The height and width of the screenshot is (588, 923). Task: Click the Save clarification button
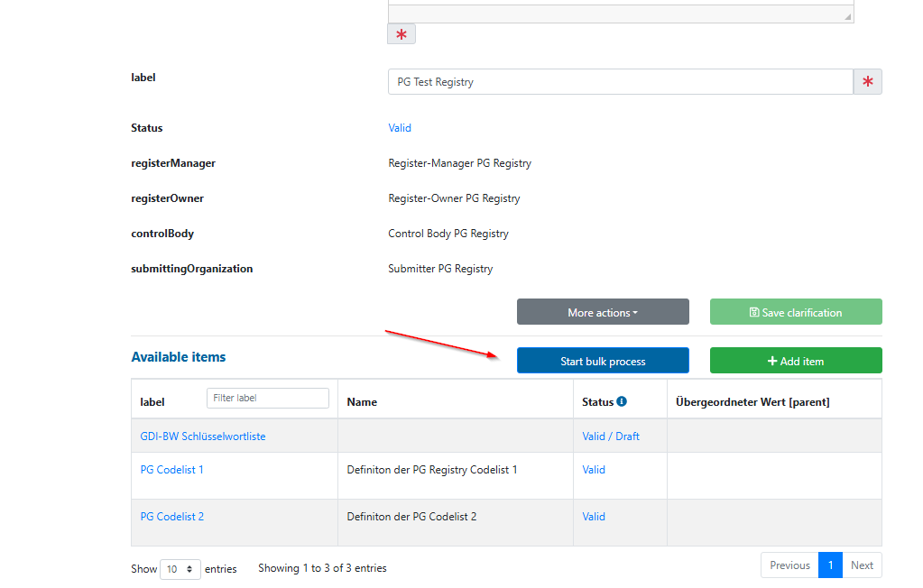795,312
